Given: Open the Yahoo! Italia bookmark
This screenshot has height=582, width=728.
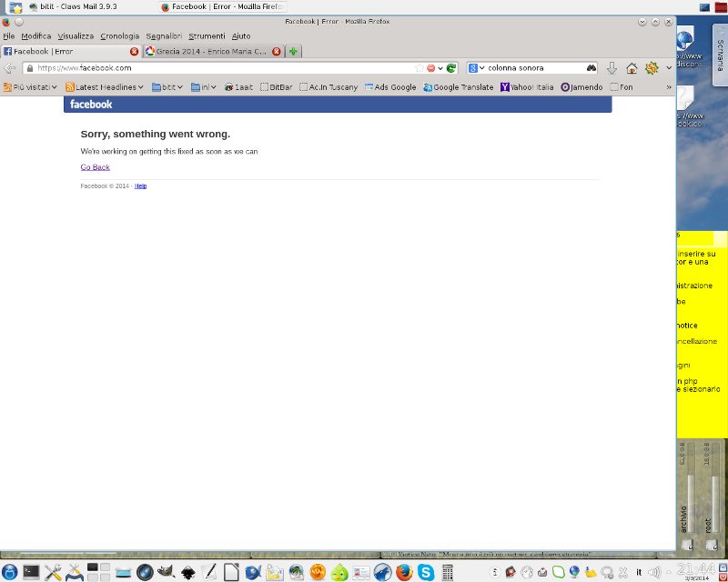Looking at the screenshot, I should 527,87.
